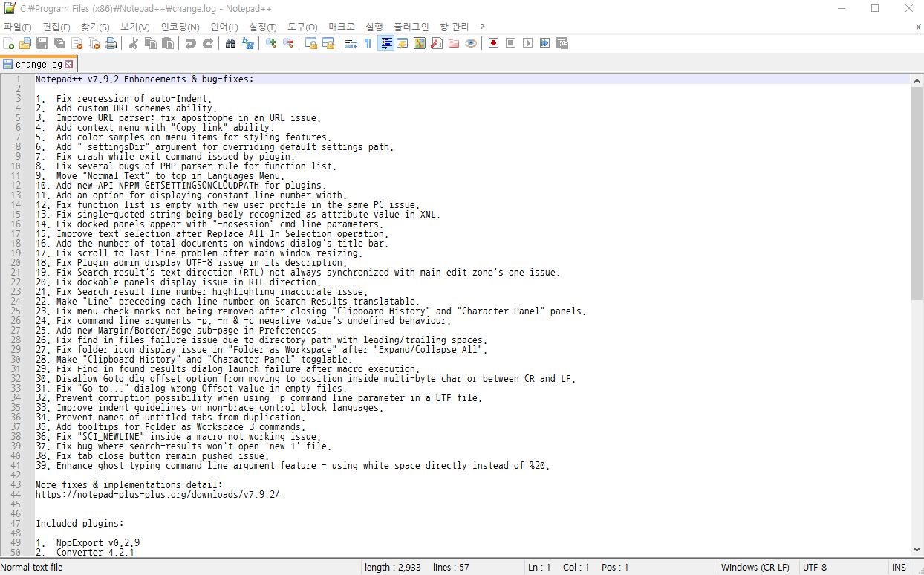Open the 도구(O) menu
The height and width of the screenshot is (575, 924).
click(x=302, y=27)
